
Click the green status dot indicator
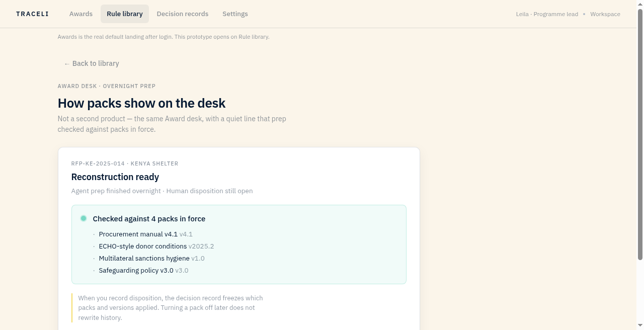(x=84, y=218)
